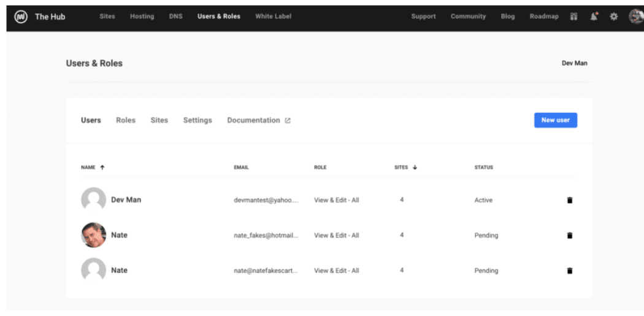This screenshot has width=644, height=316.
Task: Go to Hosting in the top navigation
Action: click(x=142, y=17)
